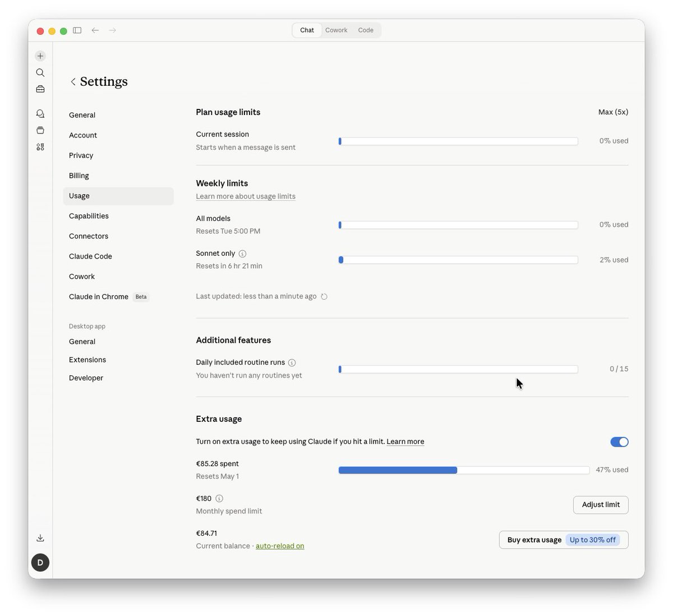Click the extra usage spent progress bar
This screenshot has width=673, height=616.
pos(464,470)
